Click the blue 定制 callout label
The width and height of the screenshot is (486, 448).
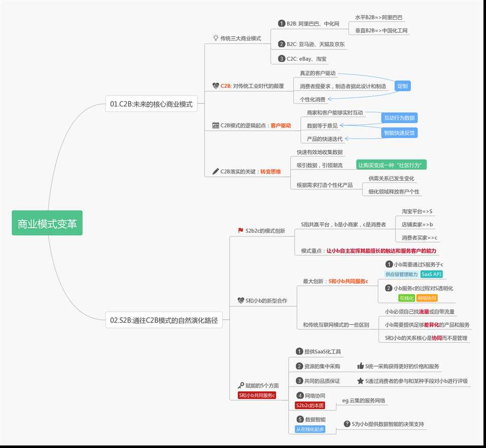[x=403, y=86]
